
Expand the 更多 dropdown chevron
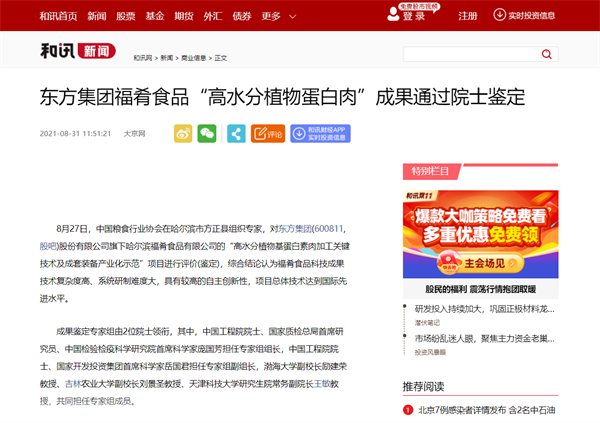pos(292,16)
